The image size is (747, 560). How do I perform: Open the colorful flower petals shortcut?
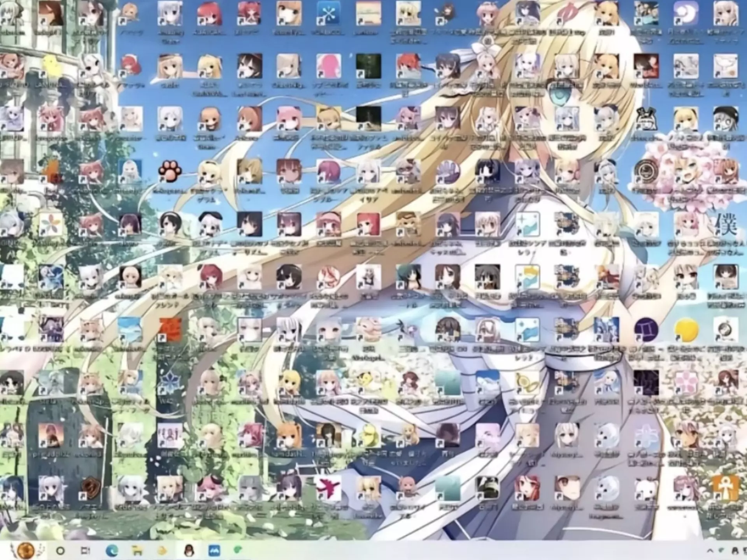[x=51, y=225]
